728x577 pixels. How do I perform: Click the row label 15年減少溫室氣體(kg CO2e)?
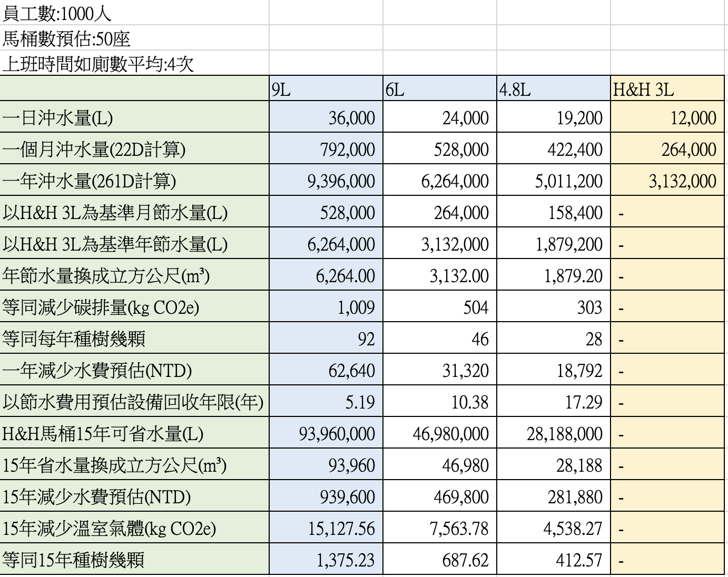point(134,528)
